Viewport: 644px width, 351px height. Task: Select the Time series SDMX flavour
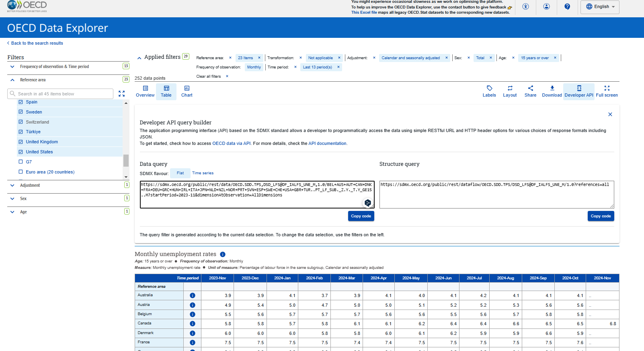pos(203,173)
